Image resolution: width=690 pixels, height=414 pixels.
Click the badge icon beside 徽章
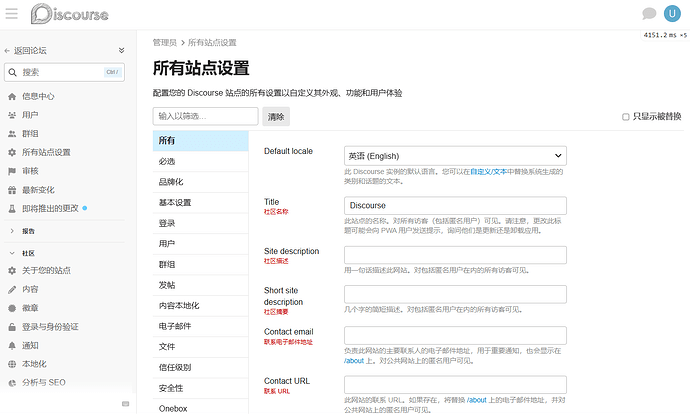point(12,308)
